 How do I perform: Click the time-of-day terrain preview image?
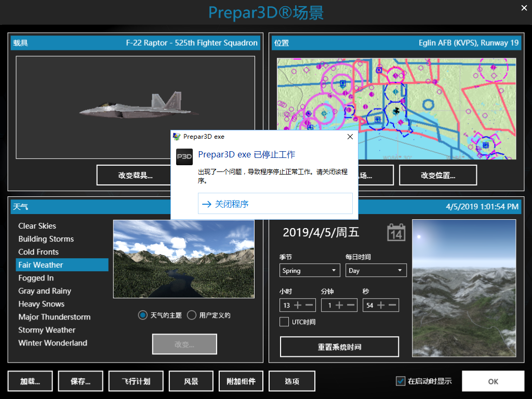464,288
